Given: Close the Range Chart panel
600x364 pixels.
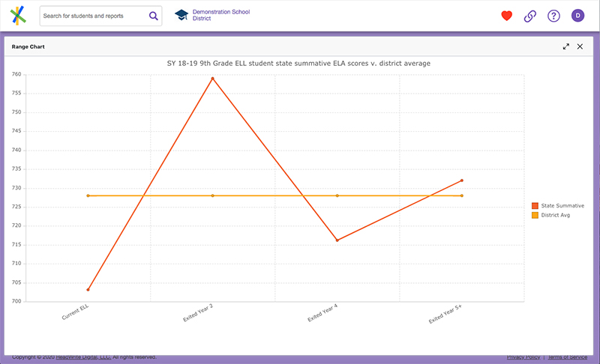Looking at the screenshot, I should pos(580,46).
